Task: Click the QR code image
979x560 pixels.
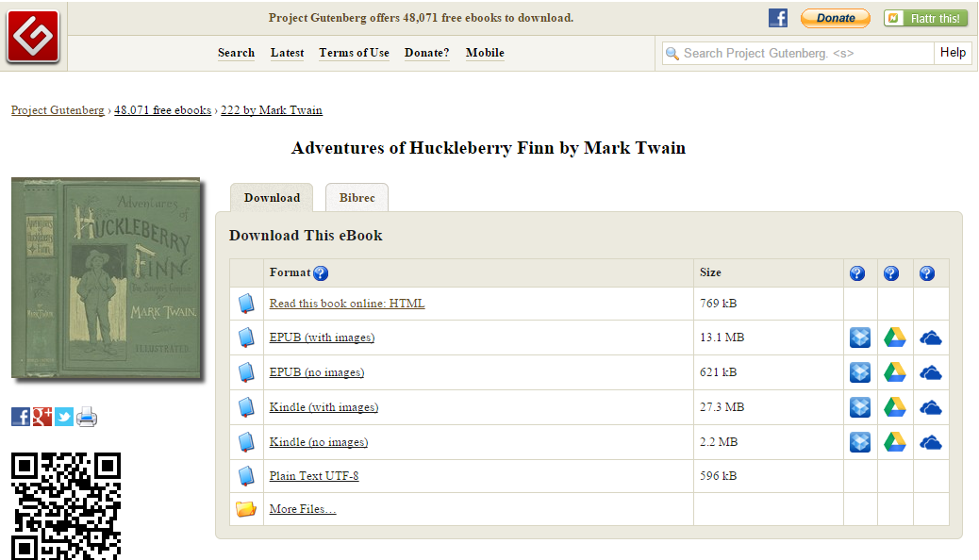Action: tap(66, 506)
